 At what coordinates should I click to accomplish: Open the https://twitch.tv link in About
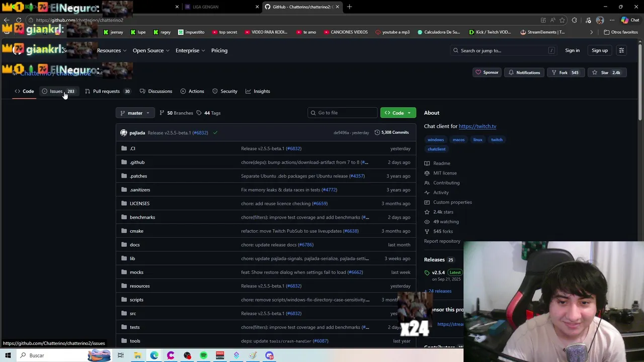[477, 126]
